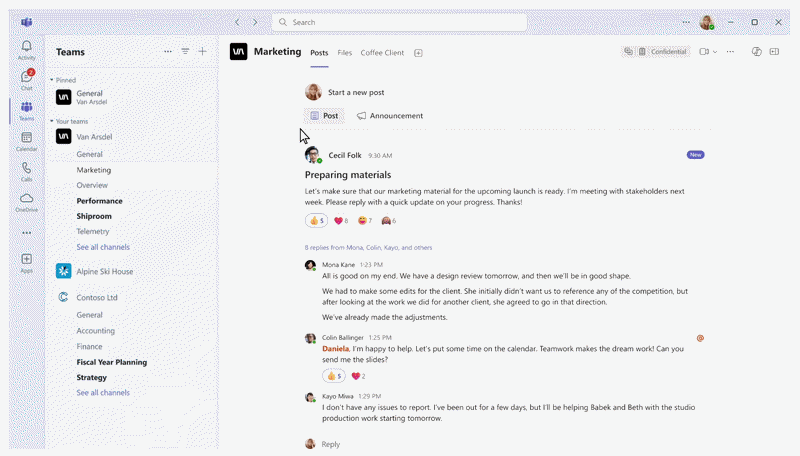Show more apps ellipsis in app rail
The image size is (800, 456).
(x=27, y=233)
